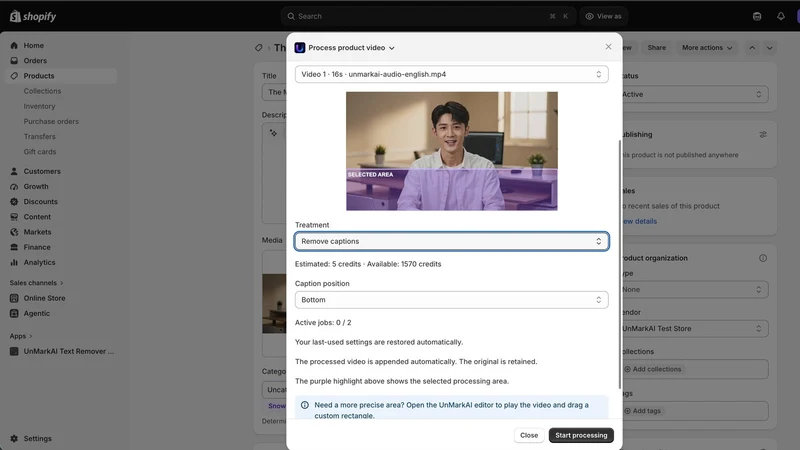Open the Orders section

[35, 61]
